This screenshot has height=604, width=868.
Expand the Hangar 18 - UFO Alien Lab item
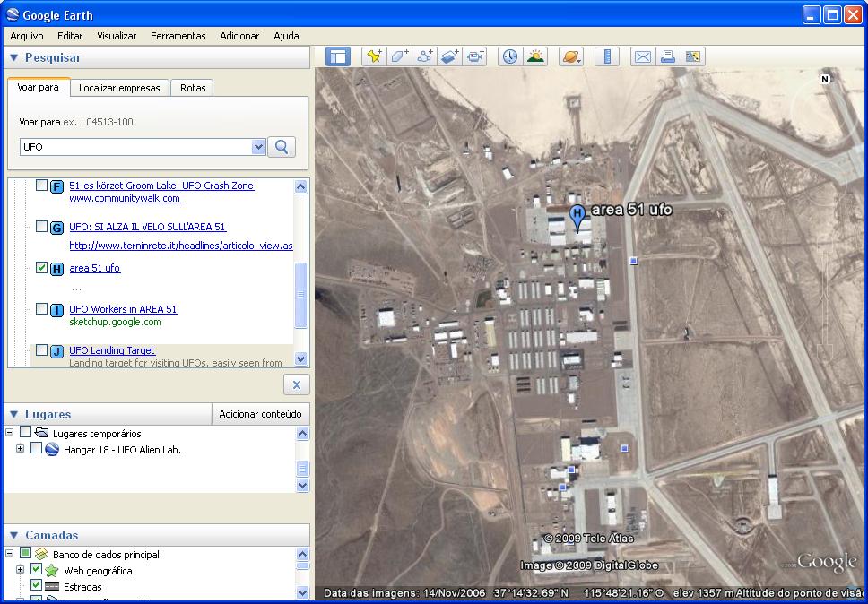(20, 448)
